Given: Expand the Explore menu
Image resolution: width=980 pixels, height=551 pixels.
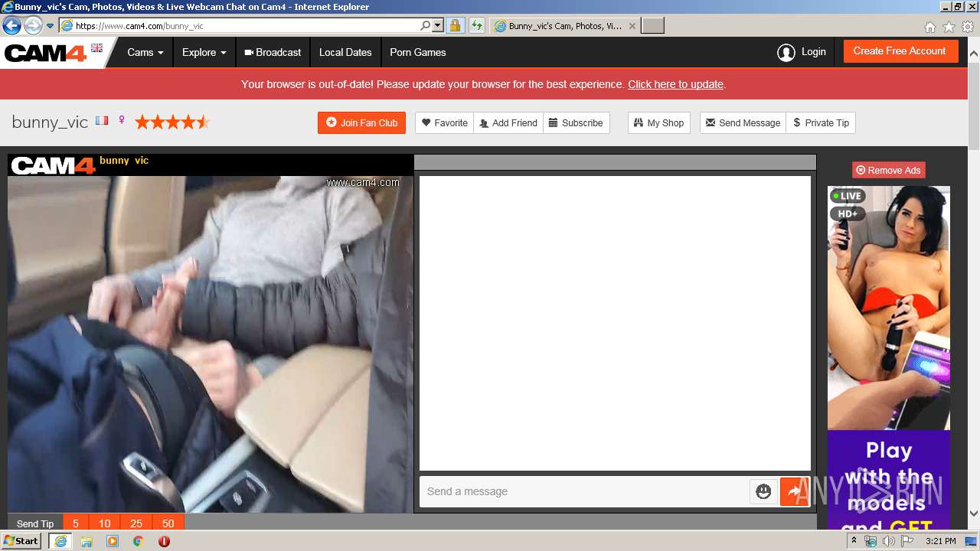Looking at the screenshot, I should pyautogui.click(x=204, y=52).
